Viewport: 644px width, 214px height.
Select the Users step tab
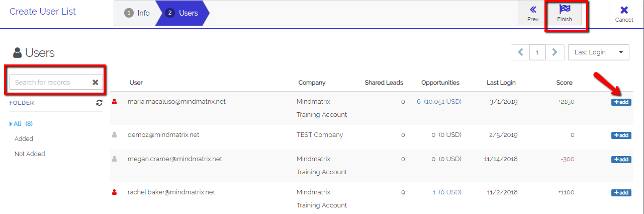click(181, 13)
